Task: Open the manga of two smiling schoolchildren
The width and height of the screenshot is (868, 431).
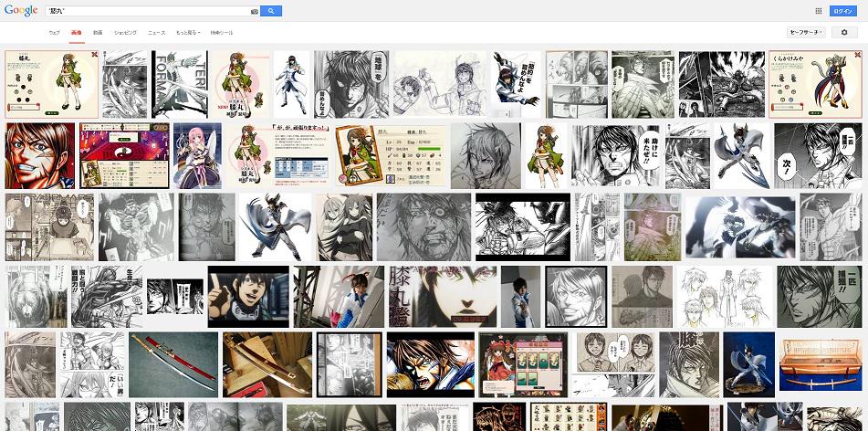Action: tap(613, 364)
